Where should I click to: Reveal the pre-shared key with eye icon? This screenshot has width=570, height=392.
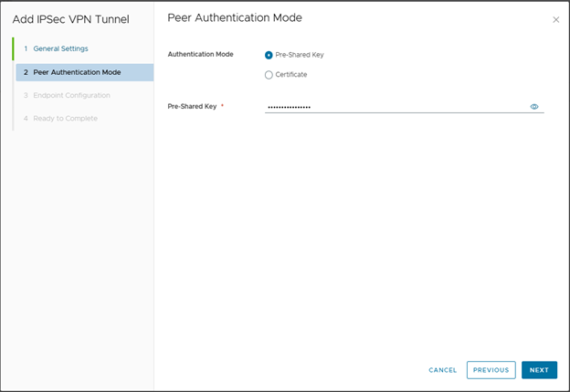coord(534,107)
